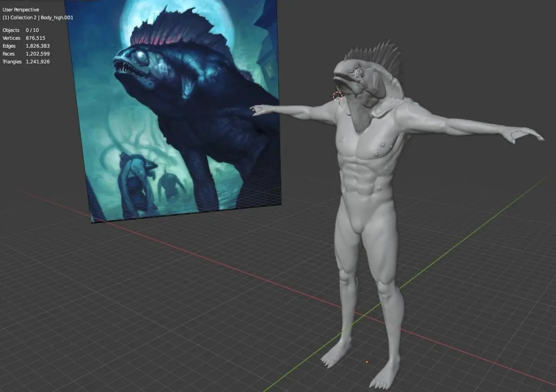Click the "Edges 1,826,383" statistic

[x=26, y=46]
